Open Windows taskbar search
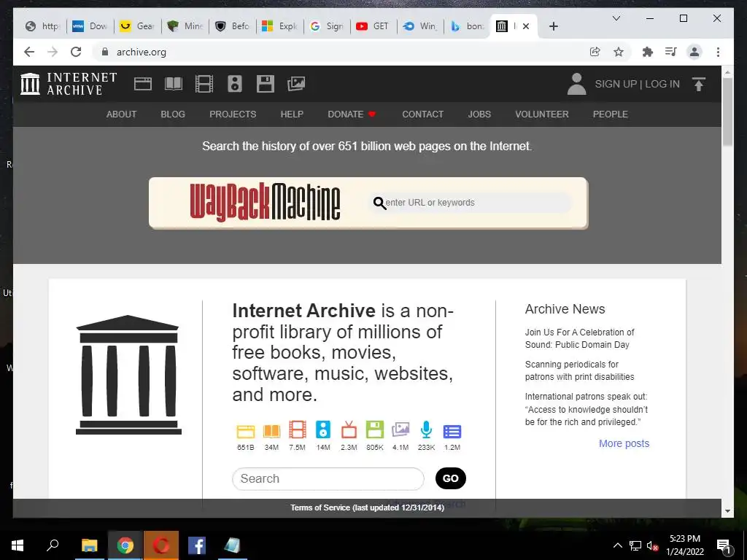The image size is (747, 560). [x=53, y=545]
